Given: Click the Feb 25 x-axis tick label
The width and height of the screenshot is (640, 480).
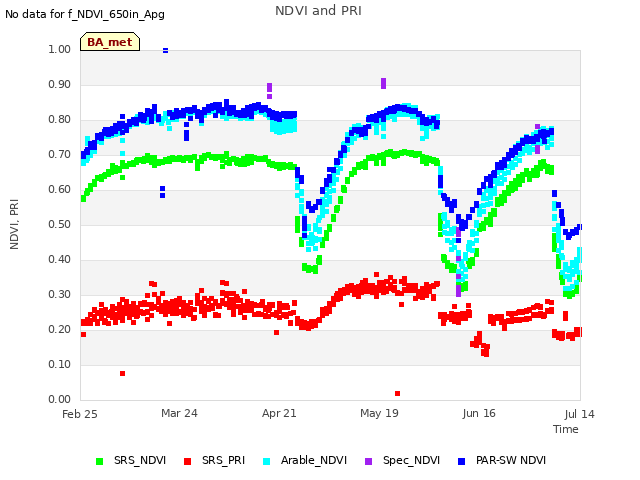Looking at the screenshot, I should click(x=80, y=414).
